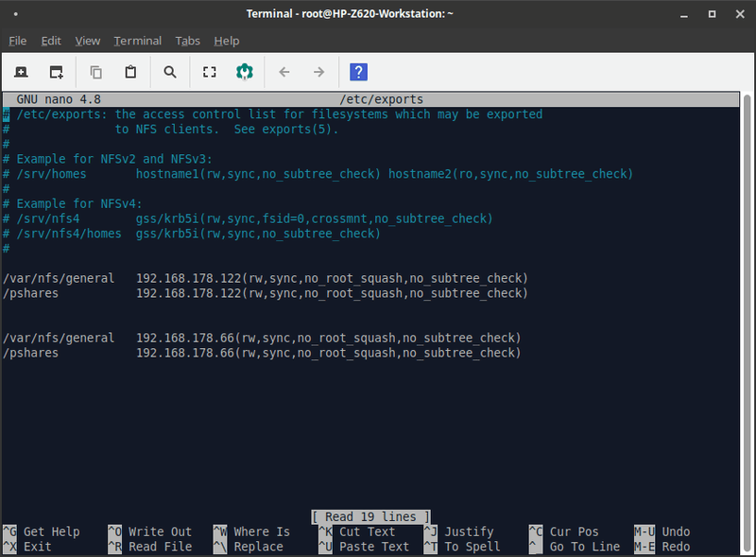Open the View menu

coord(87,41)
